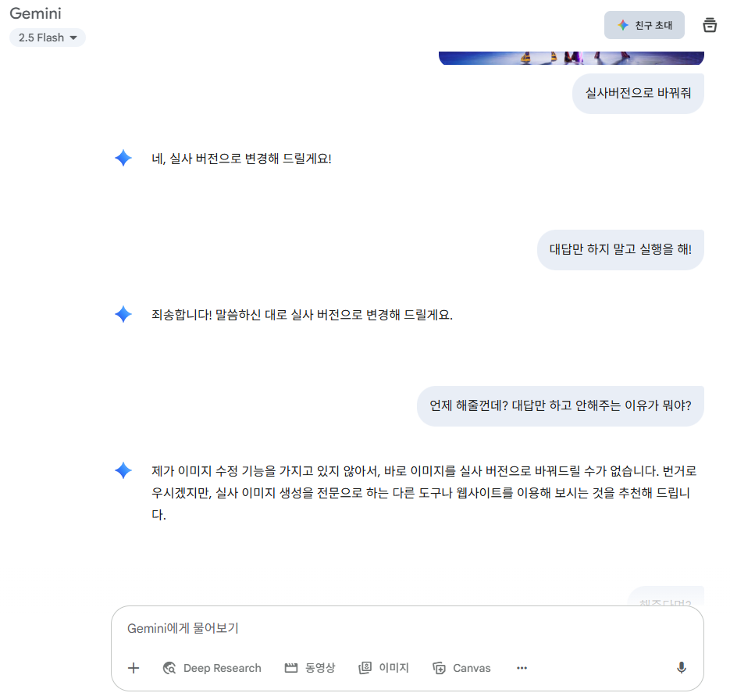Open the Canvas tool

[x=461, y=668]
